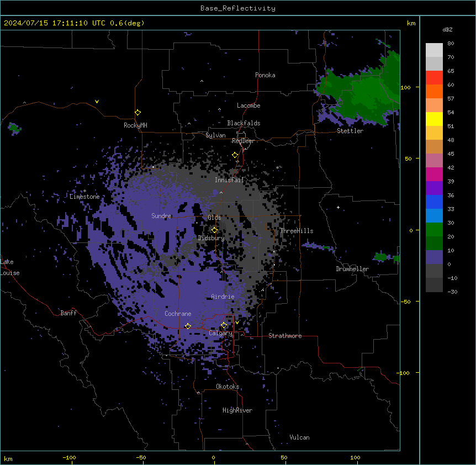
Task: Select the bright green 20-30 dBZ legend swatch
Action: coord(434,230)
